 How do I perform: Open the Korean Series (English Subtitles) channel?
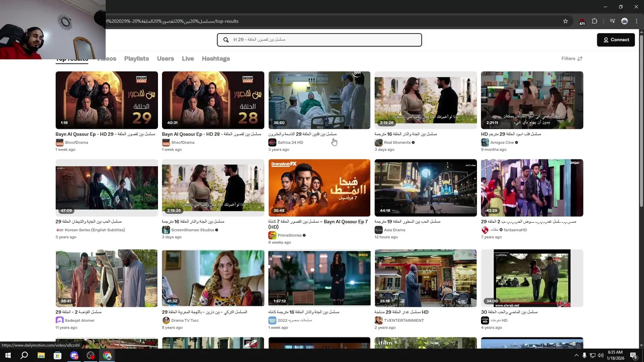[x=95, y=230]
